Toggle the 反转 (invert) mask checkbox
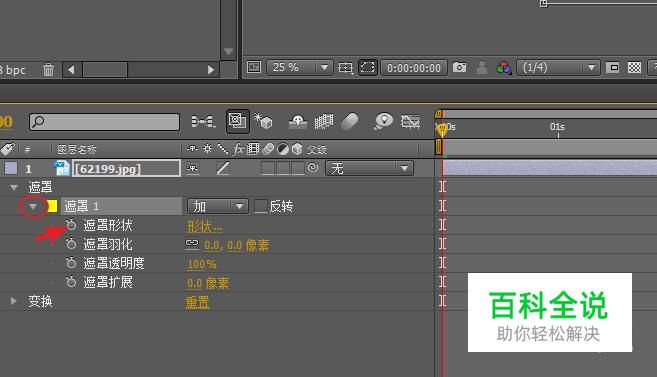Image resolution: width=657 pixels, height=377 pixels. [261, 206]
